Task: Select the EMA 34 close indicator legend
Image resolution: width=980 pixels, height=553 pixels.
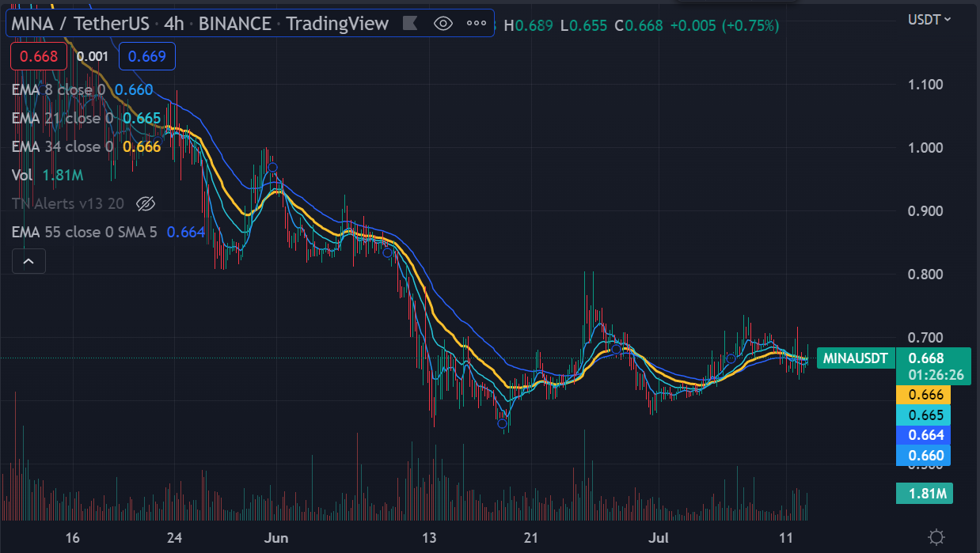Action: pos(62,147)
